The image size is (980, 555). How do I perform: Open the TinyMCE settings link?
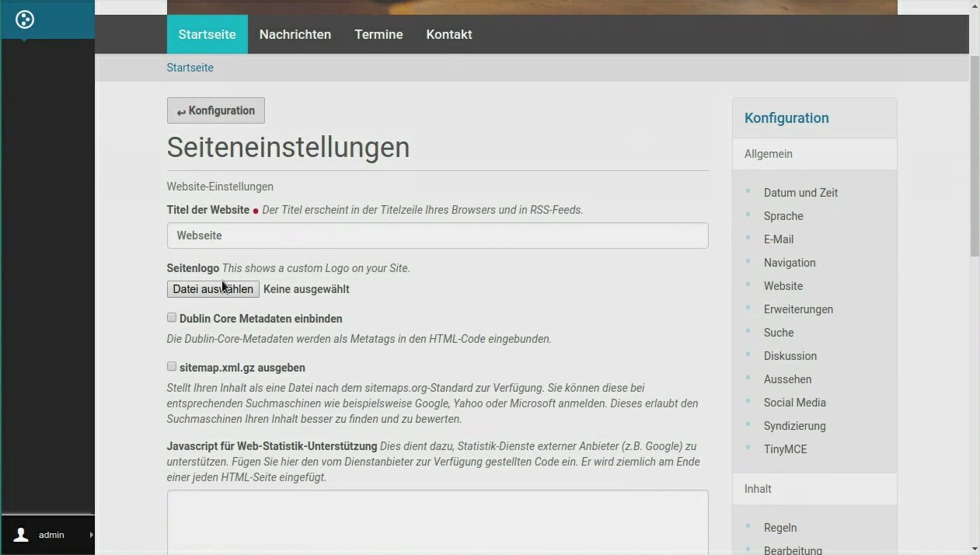tap(785, 449)
